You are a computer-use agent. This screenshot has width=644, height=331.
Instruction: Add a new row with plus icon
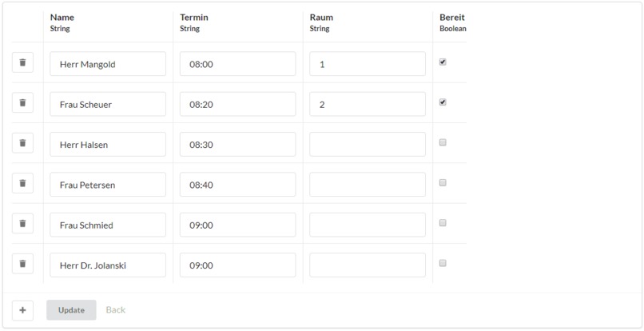(22, 310)
